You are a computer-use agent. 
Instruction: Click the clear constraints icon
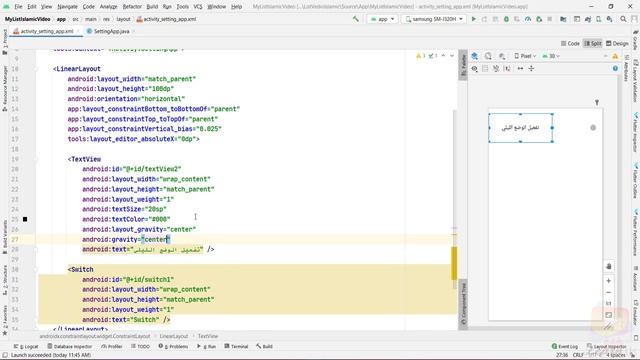(x=496, y=69)
